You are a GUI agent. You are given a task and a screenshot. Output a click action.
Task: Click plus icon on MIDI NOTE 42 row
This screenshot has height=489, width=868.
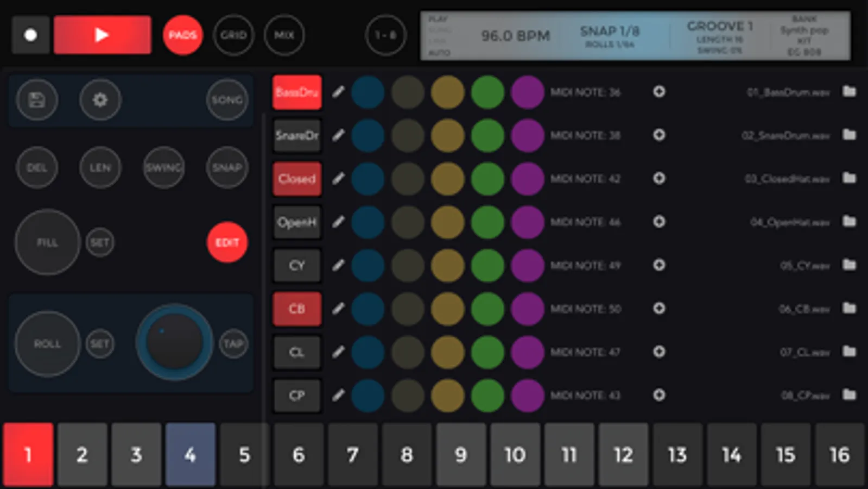point(659,178)
